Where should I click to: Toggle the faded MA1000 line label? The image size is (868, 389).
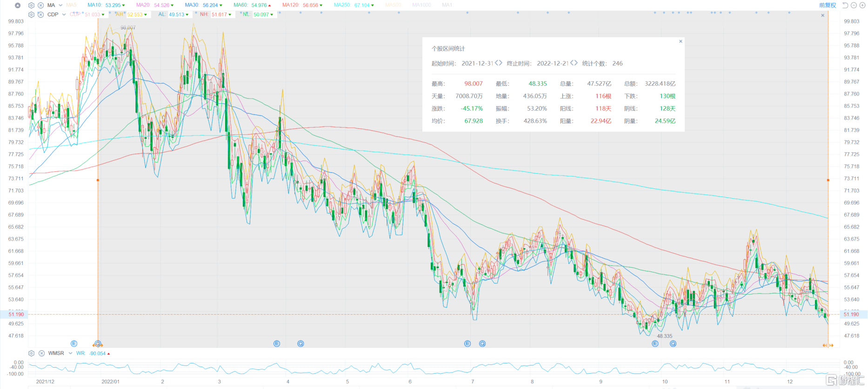(421, 5)
